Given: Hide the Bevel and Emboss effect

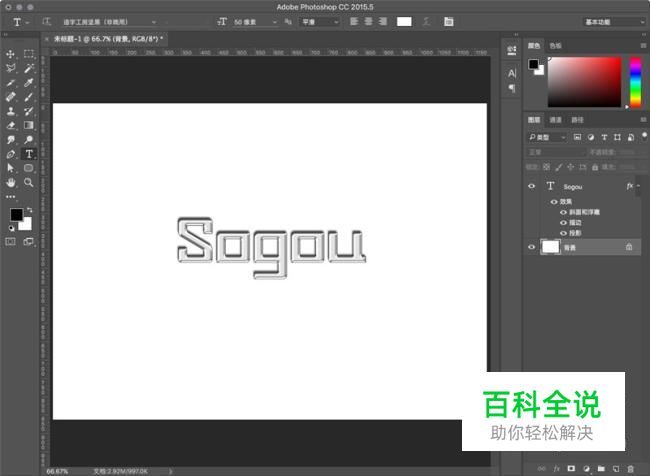Looking at the screenshot, I should [563, 212].
